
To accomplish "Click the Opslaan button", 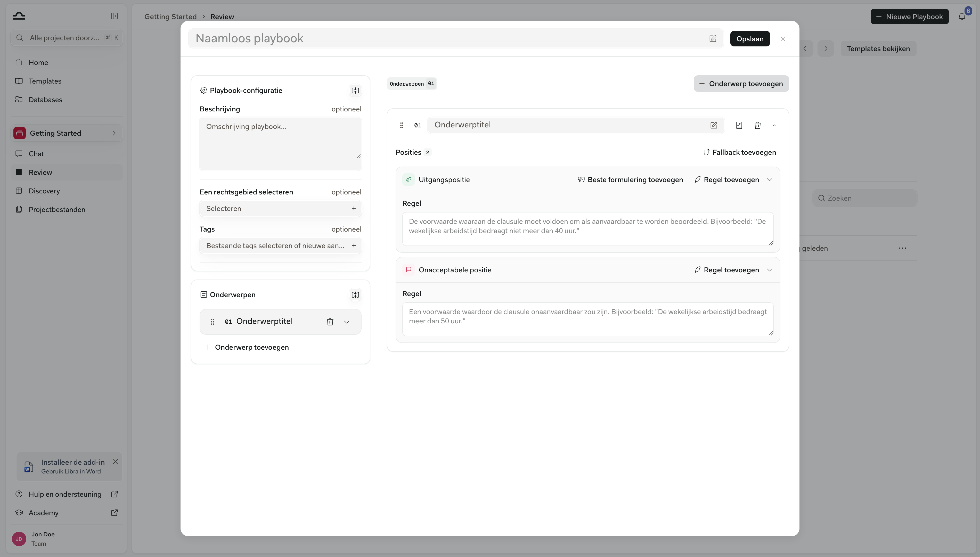I will (x=750, y=39).
